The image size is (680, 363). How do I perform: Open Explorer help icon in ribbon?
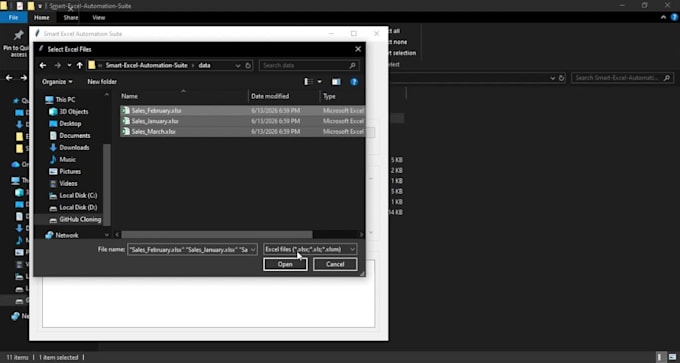point(674,17)
